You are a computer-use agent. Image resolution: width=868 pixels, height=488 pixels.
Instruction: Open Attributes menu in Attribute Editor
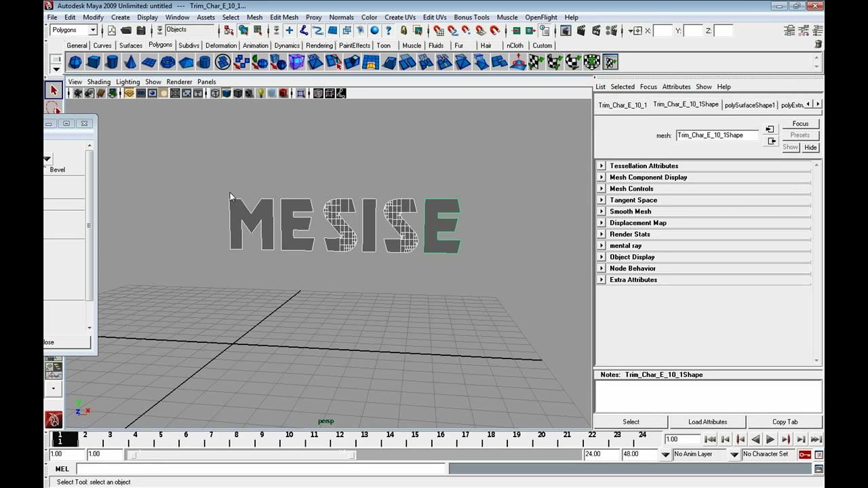(676, 87)
